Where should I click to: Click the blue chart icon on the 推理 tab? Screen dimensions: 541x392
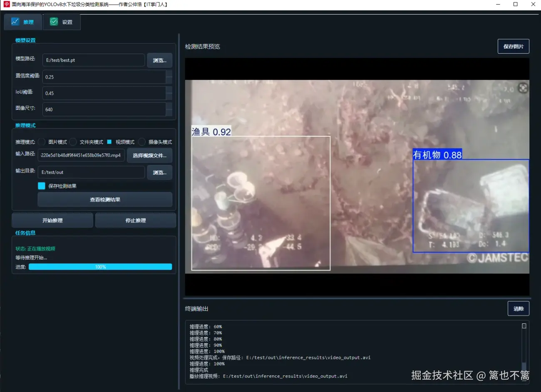(14, 22)
